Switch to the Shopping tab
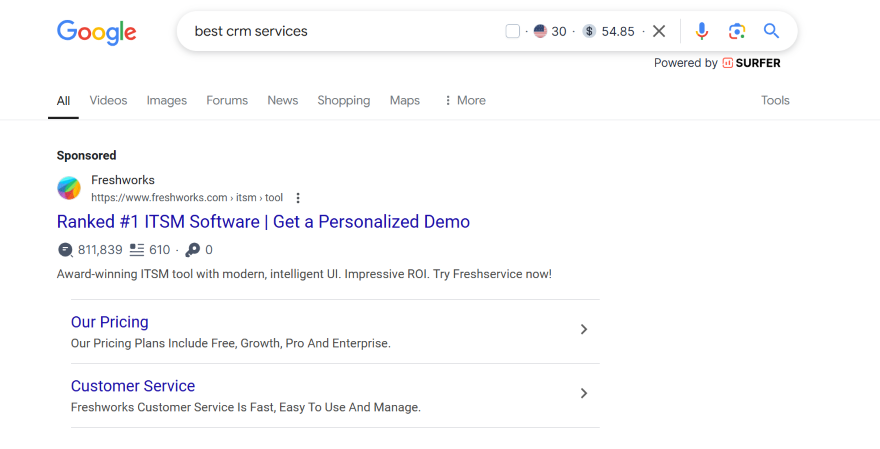 click(x=343, y=100)
